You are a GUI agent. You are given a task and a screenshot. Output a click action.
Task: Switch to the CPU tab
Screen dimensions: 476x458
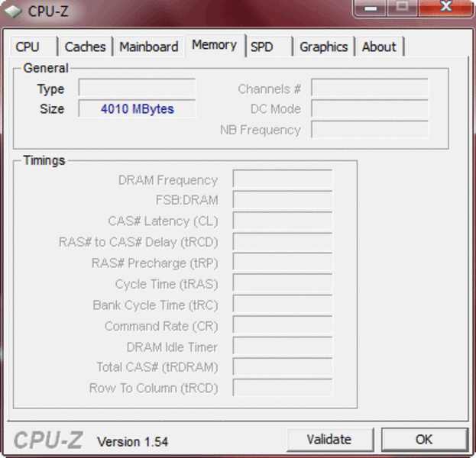coord(34,47)
